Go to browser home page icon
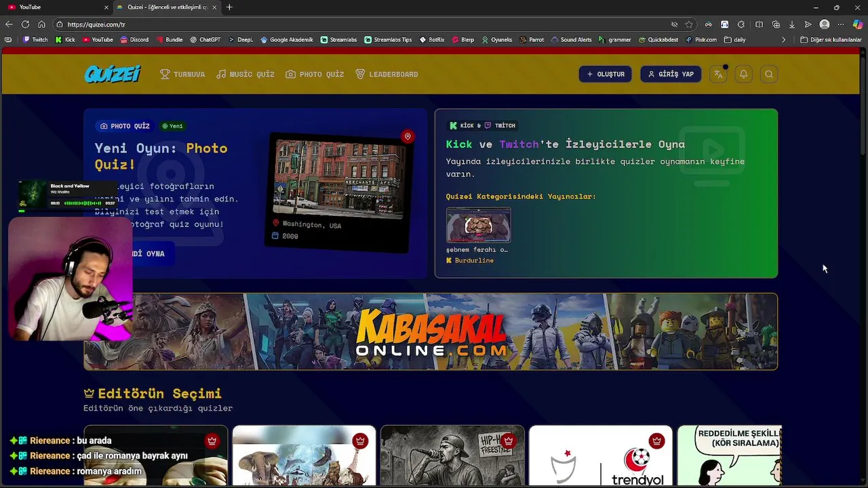This screenshot has width=868, height=488. click(41, 24)
